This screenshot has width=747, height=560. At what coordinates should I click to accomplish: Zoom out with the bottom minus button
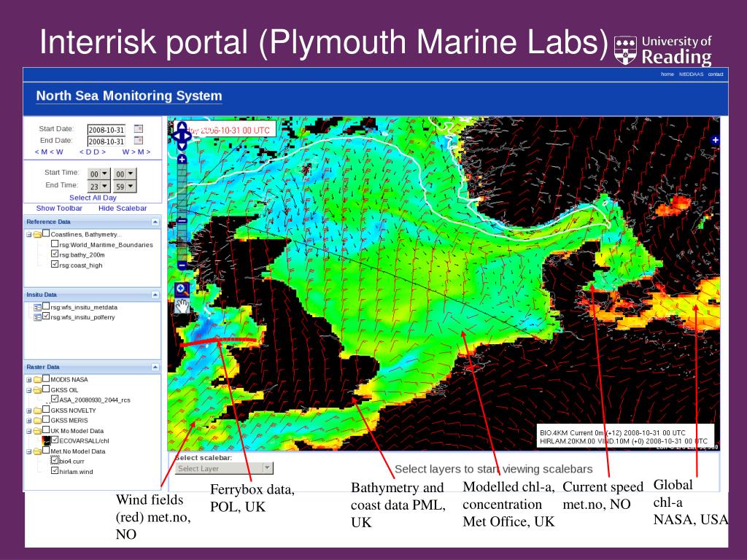click(x=182, y=265)
